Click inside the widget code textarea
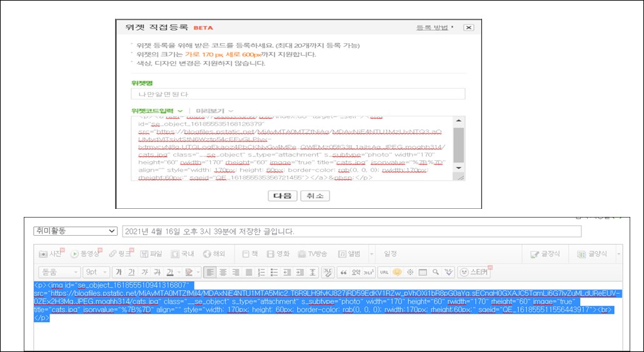Screen dimensions: 644x352 [x=292, y=148]
